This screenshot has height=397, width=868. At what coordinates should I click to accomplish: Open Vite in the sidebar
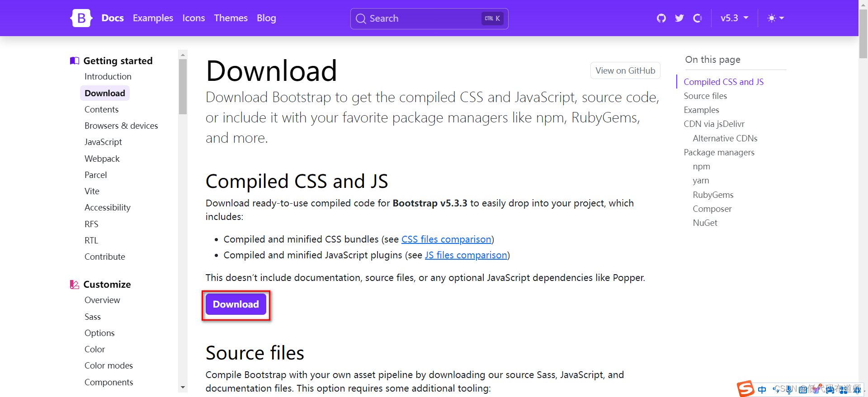pyautogui.click(x=92, y=191)
